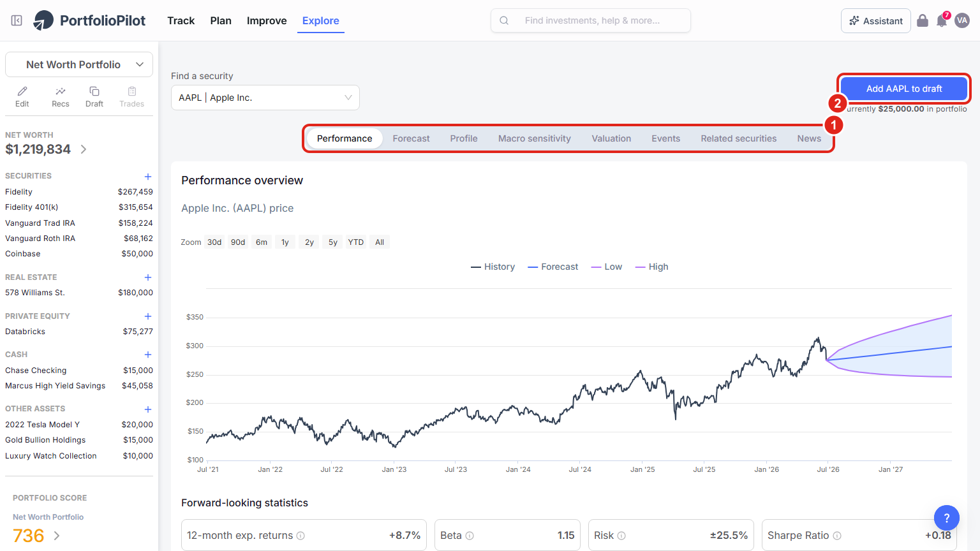
Task: Set chart zoom to YTD
Action: pyautogui.click(x=356, y=242)
